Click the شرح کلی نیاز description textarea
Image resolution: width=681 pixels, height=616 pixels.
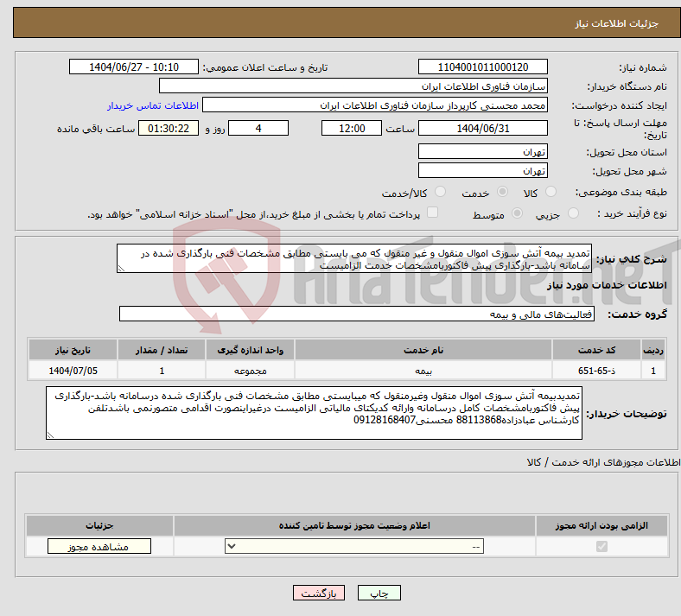(354, 258)
